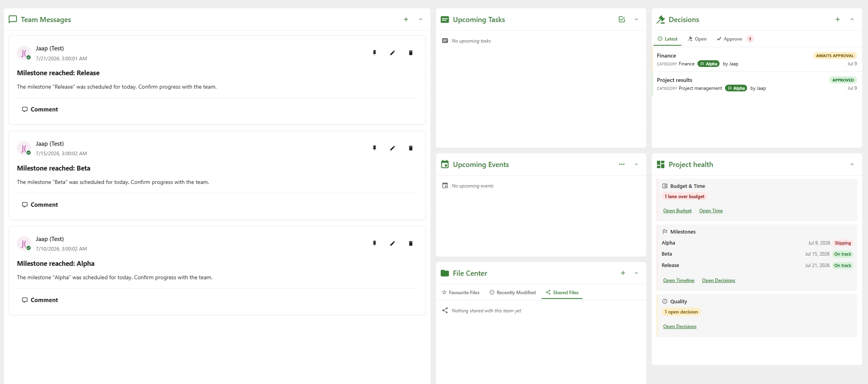Image resolution: width=868 pixels, height=384 pixels.
Task: Open Upcoming Events more options menu
Action: [x=622, y=164]
